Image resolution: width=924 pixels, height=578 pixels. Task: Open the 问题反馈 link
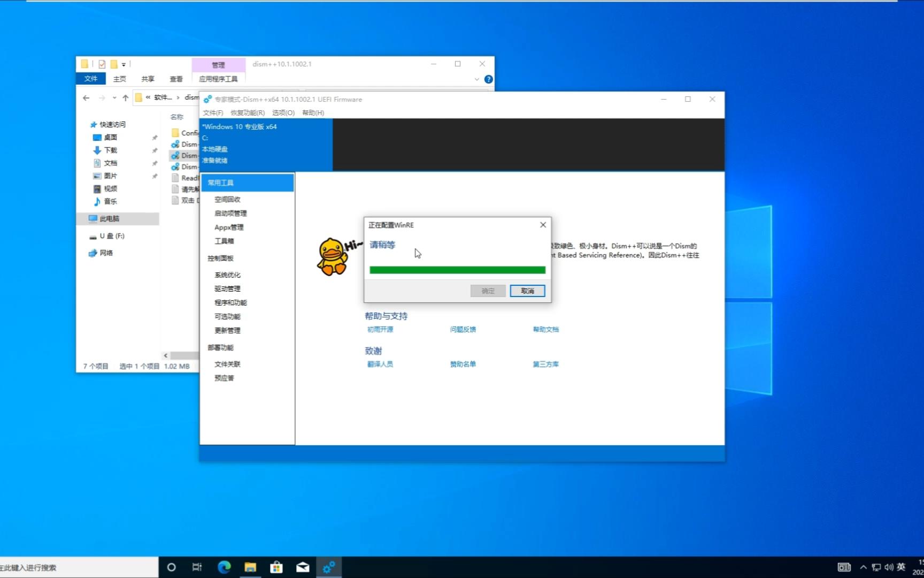[463, 329]
